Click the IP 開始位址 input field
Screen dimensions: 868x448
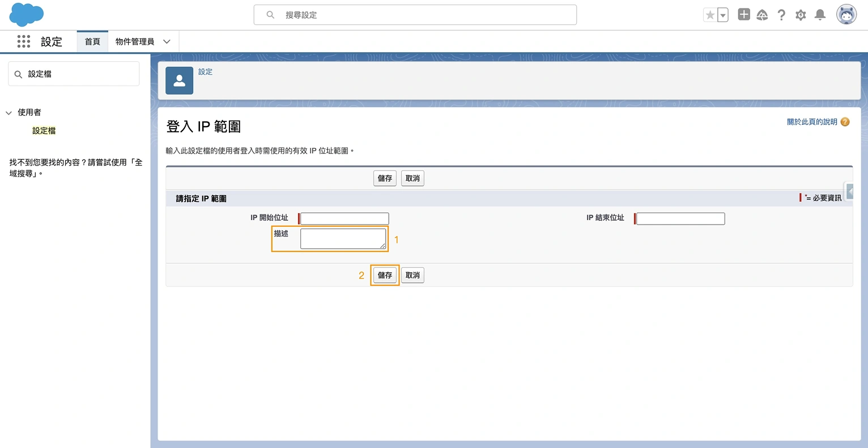click(x=343, y=218)
